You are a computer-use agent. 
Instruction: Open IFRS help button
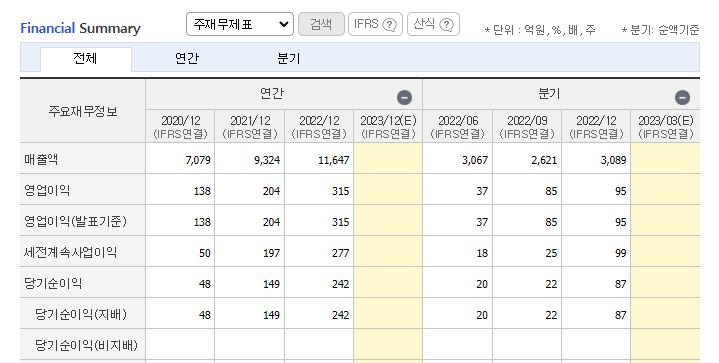click(x=375, y=24)
